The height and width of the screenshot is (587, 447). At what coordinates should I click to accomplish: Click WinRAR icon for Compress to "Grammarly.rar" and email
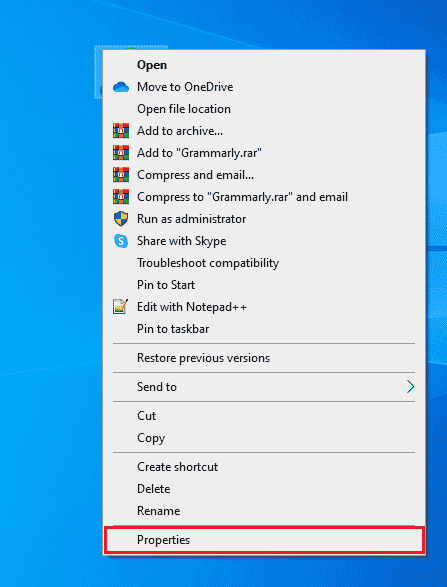[121, 197]
